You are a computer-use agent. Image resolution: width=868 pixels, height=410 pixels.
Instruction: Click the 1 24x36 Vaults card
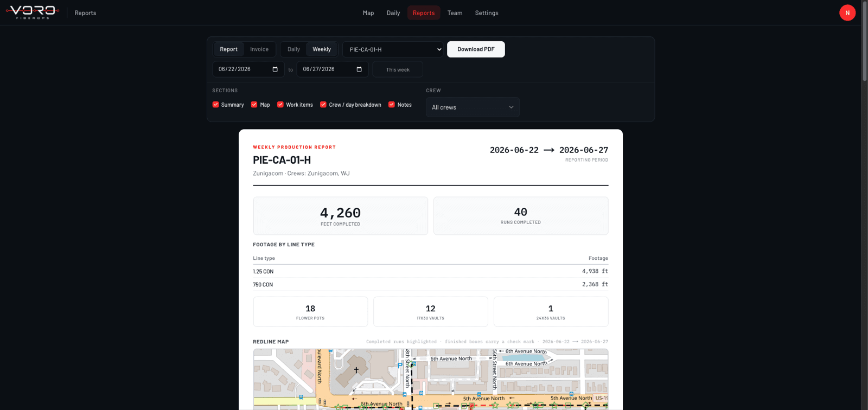(x=551, y=312)
